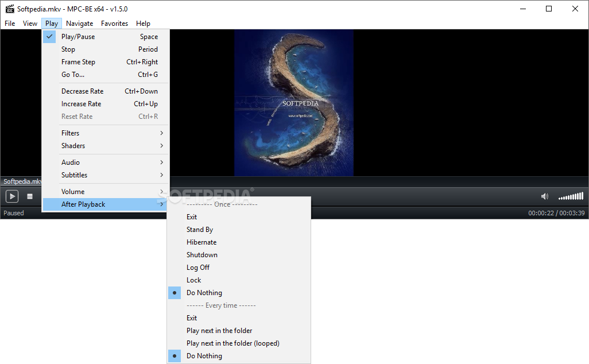
Task: Open the Help menu
Action: 143,24
